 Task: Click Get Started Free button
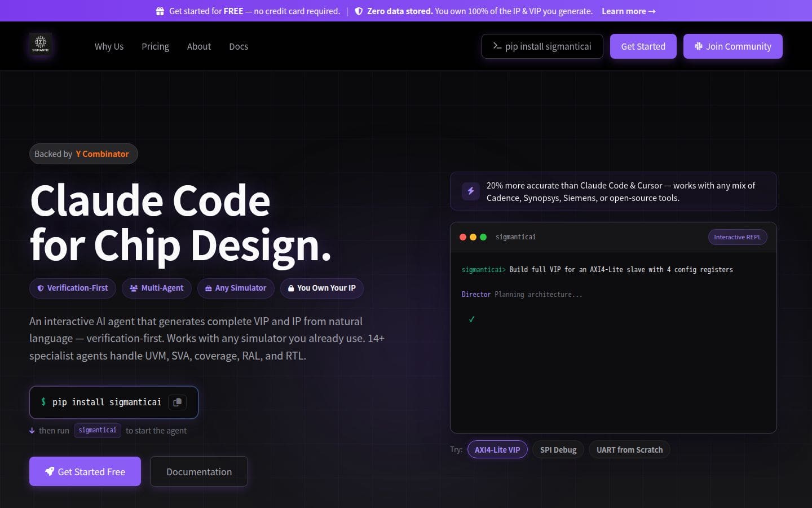pos(85,471)
